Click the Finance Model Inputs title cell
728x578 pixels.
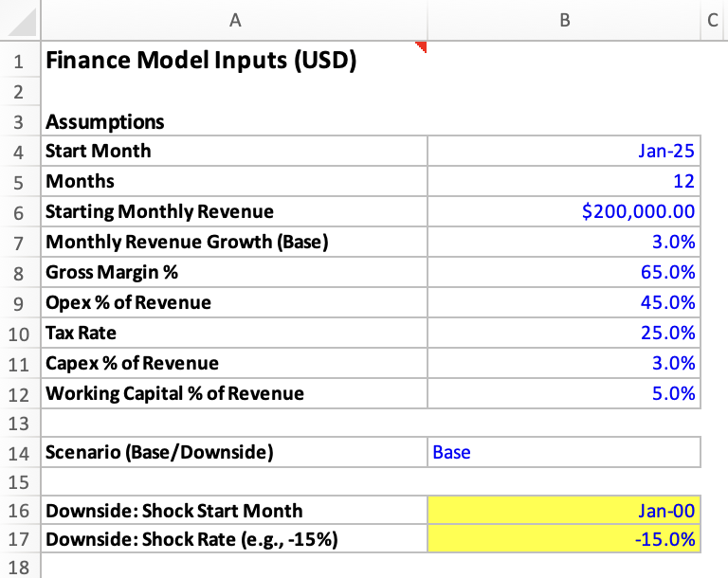coord(201,63)
